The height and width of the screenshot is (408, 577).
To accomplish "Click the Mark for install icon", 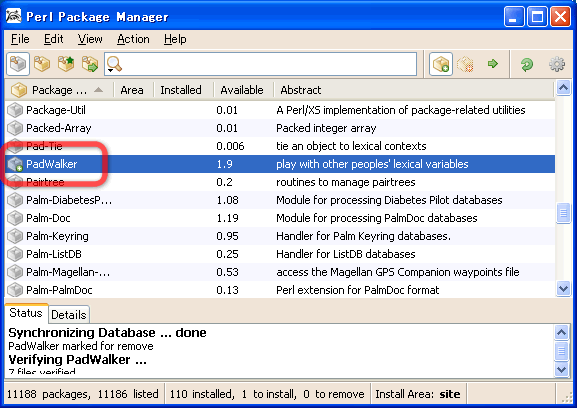I will (441, 64).
